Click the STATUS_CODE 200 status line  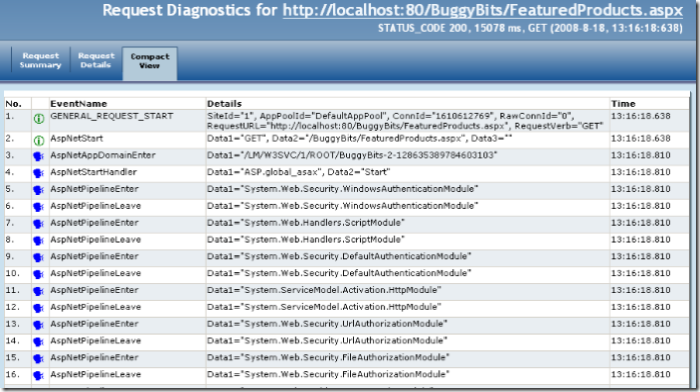[x=530, y=28]
